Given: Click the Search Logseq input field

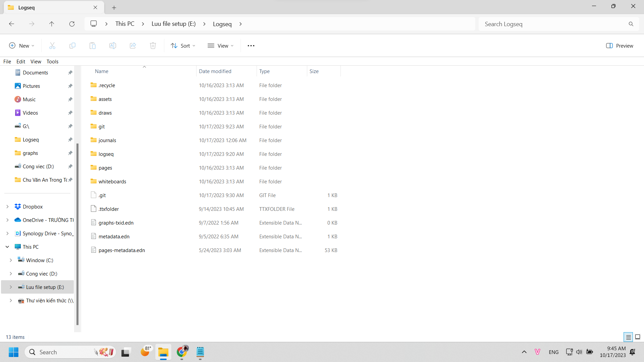Looking at the screenshot, I should tap(553, 24).
